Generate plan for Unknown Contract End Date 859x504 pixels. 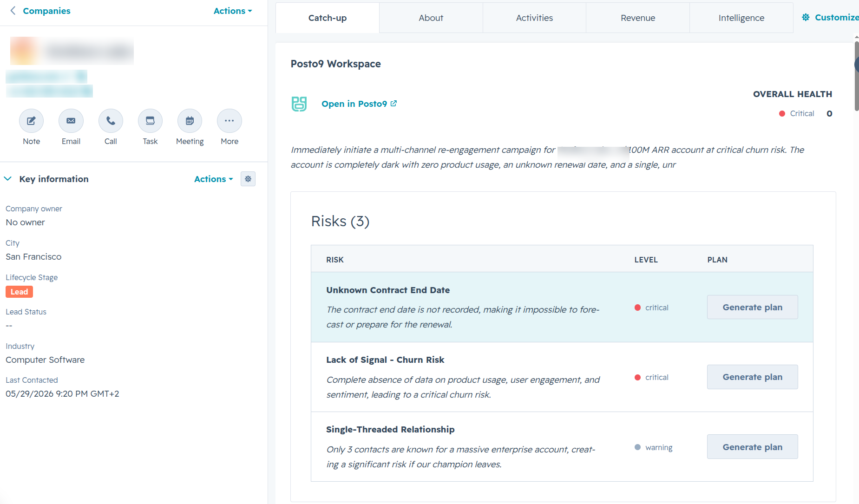click(x=753, y=307)
